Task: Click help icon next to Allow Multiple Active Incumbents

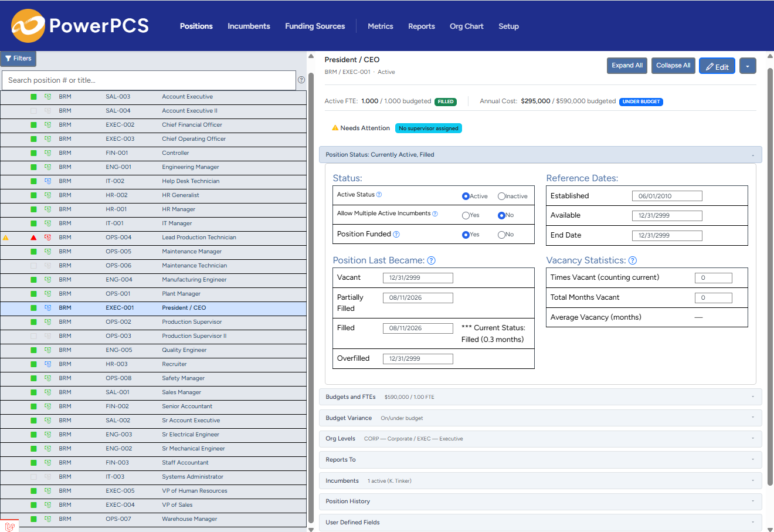Action: (435, 214)
